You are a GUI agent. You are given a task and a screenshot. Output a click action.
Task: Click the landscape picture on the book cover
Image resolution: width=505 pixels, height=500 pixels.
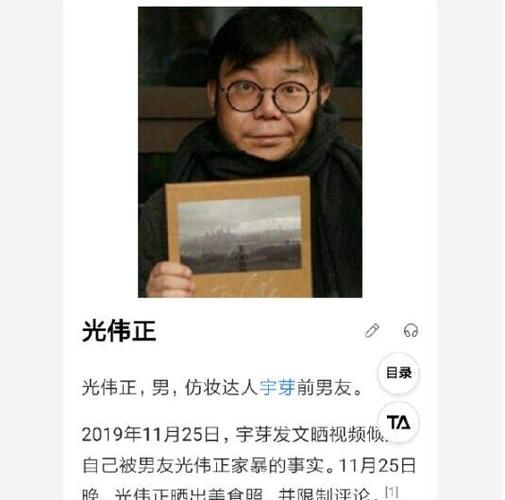coord(240,235)
